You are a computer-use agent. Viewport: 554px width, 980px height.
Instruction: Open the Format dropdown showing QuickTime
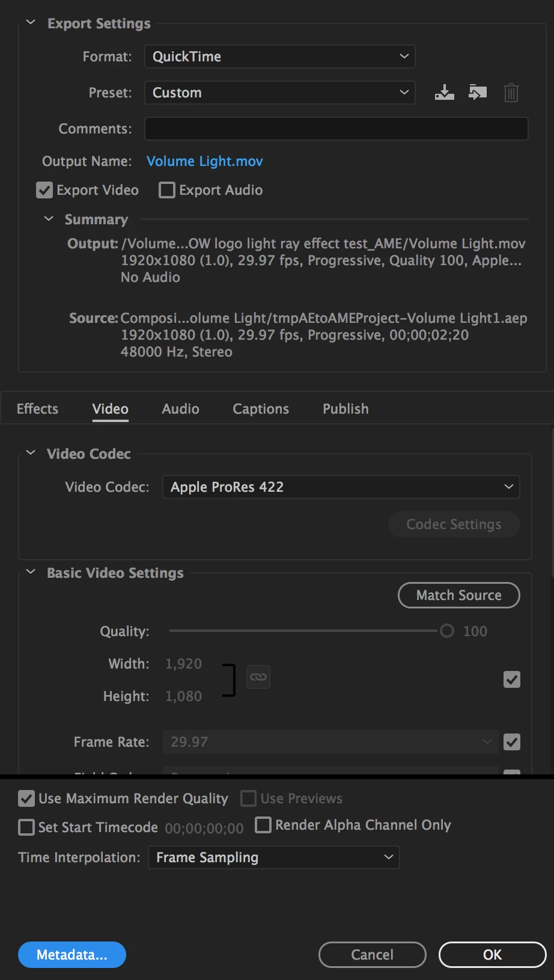point(279,57)
